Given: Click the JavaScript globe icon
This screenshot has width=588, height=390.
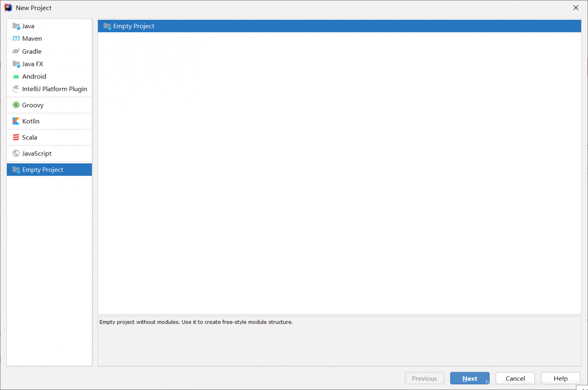Looking at the screenshot, I should pyautogui.click(x=16, y=154).
